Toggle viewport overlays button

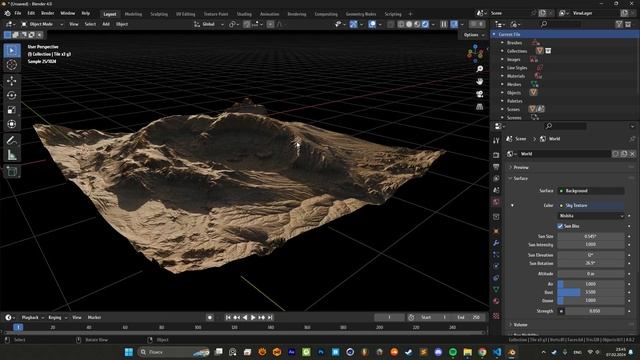click(x=372, y=24)
